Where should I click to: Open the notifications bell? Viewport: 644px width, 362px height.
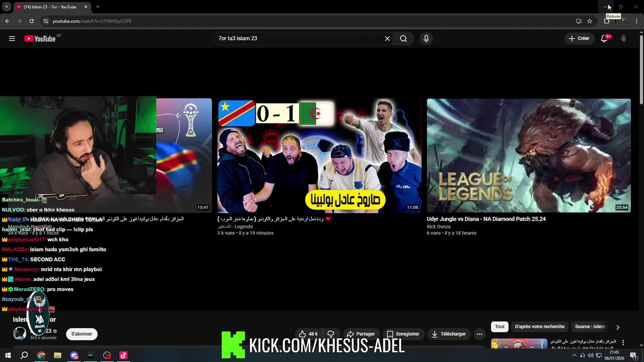pos(604,39)
